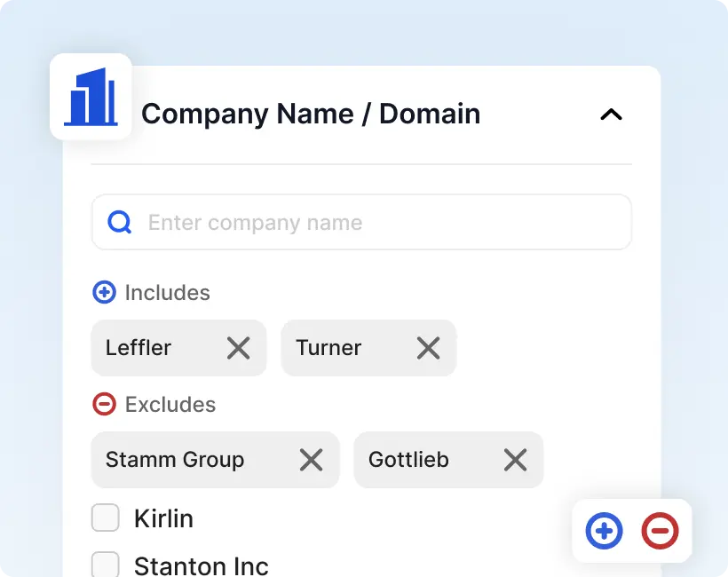This screenshot has height=577, width=728.
Task: Click the blue plus icon beside Includes
Action: 105,292
